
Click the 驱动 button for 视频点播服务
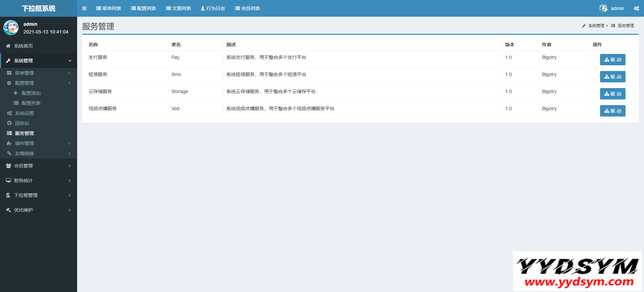(x=612, y=111)
